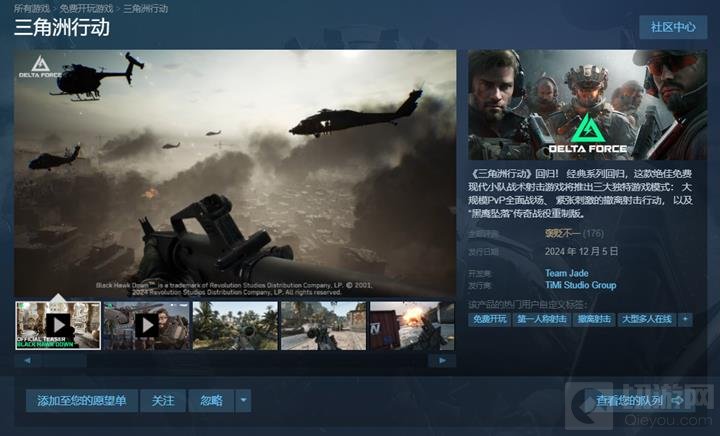Screen dimensions: 720x436
Task: Play the Official Teaser video thumbnail
Action: [58, 325]
